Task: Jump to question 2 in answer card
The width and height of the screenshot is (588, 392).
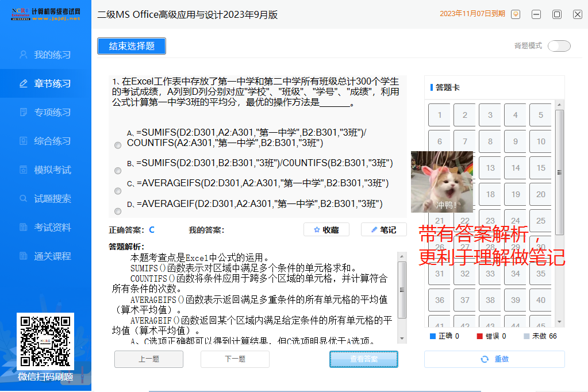Action: click(464, 115)
